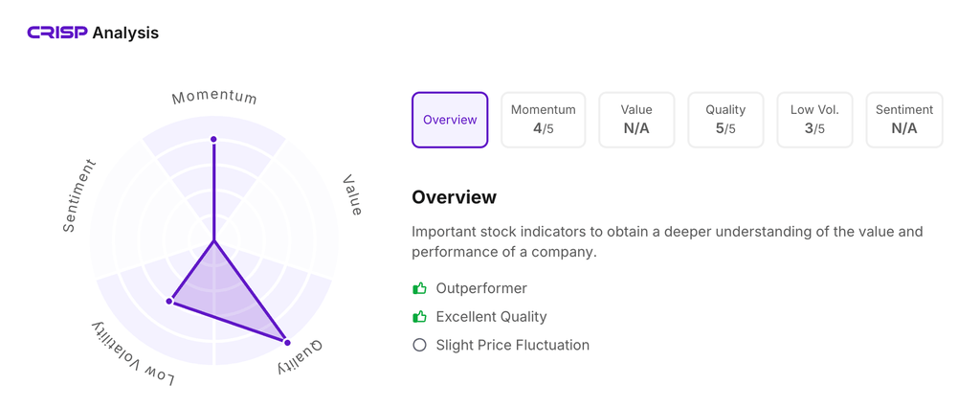The image size is (980, 407).
Task: Click the CRISP logo
Action: pos(57,34)
